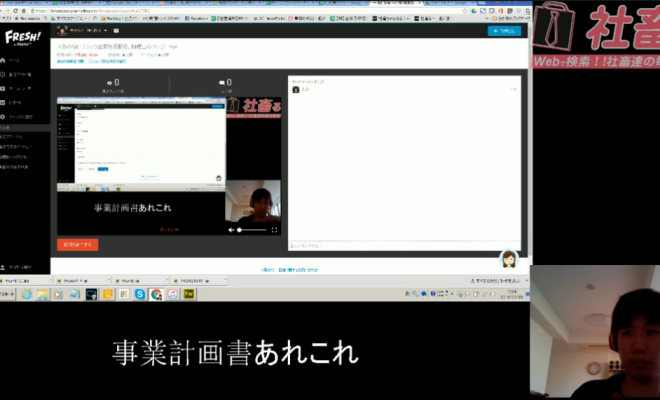Click the FRESH! logo in sidebar
Screen dimensions: 660x400
coord(20,37)
